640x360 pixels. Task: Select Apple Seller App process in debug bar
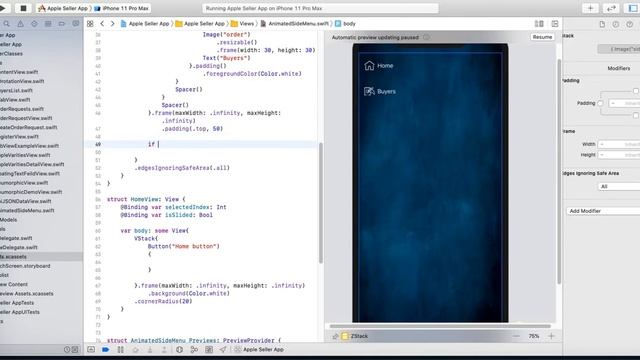(259, 350)
